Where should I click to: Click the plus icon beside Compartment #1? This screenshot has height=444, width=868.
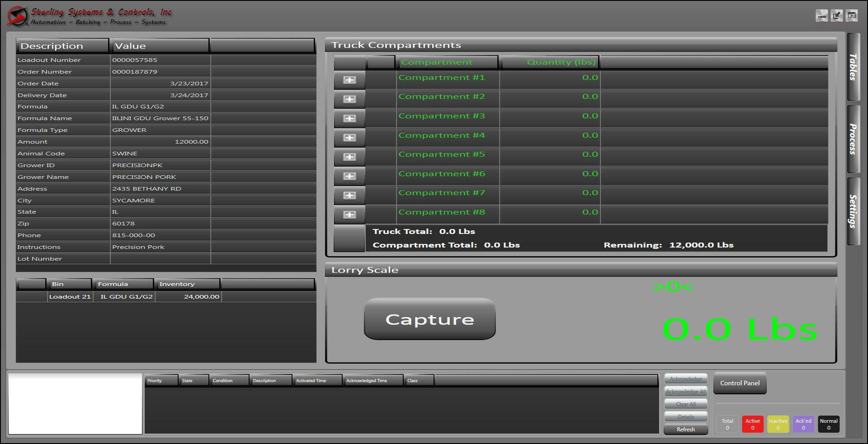349,79
